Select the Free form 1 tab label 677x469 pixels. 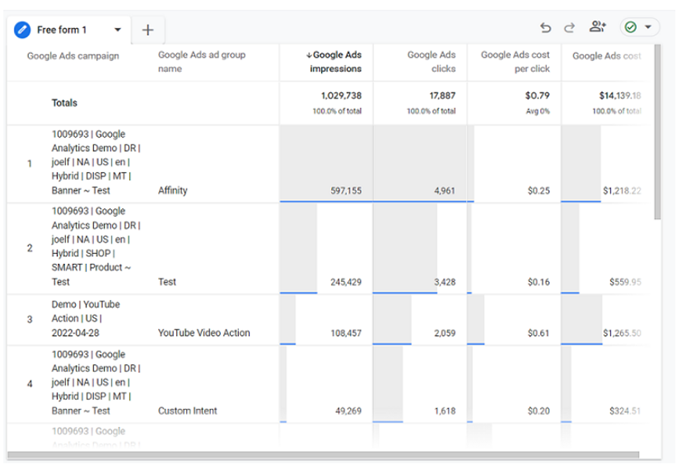62,30
